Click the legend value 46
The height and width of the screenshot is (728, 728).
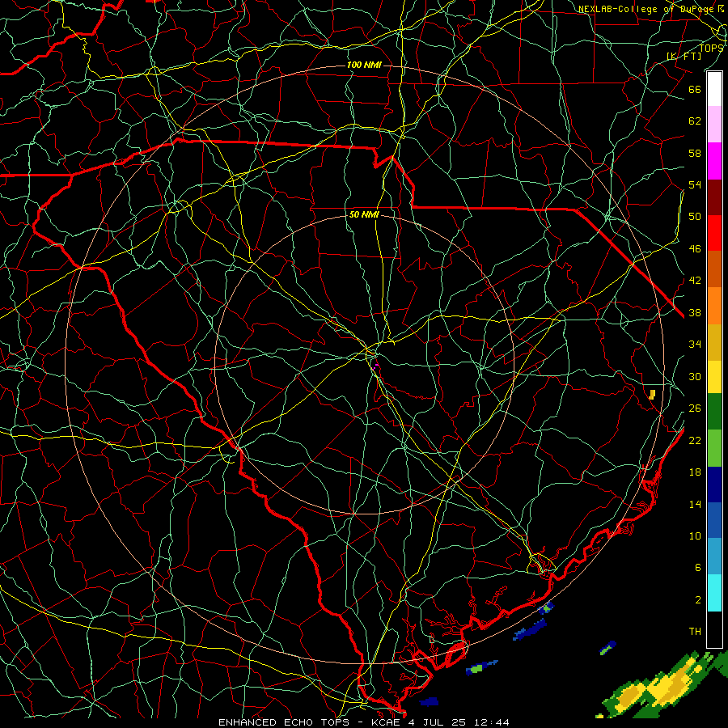coord(695,249)
